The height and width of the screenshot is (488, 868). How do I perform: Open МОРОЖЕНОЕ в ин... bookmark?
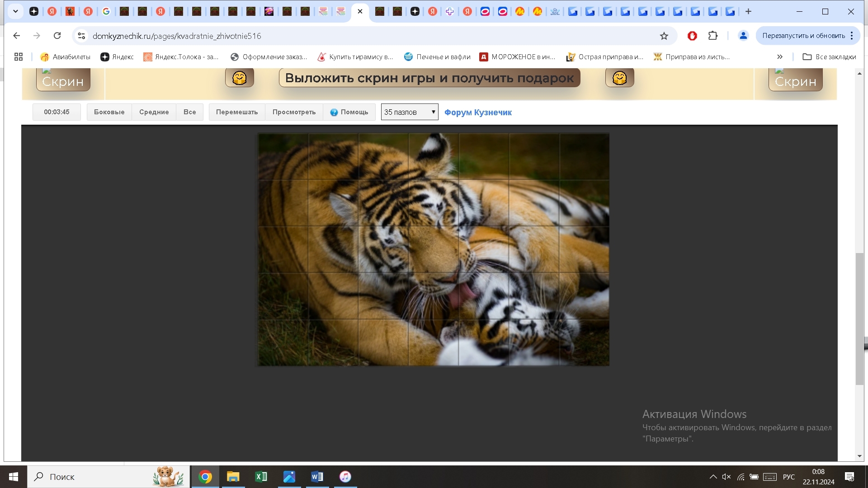pyautogui.click(x=518, y=56)
